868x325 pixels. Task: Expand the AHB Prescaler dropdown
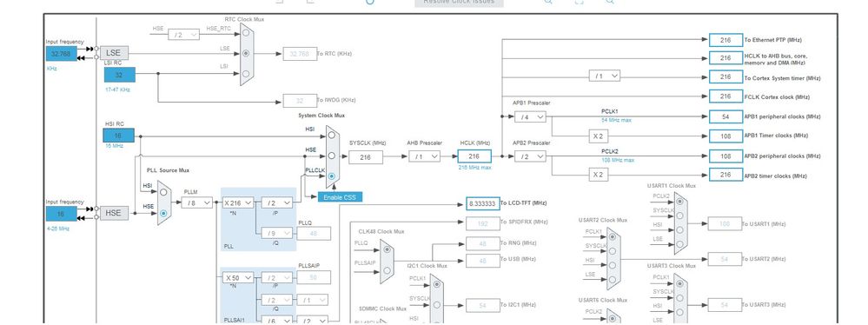(425, 156)
